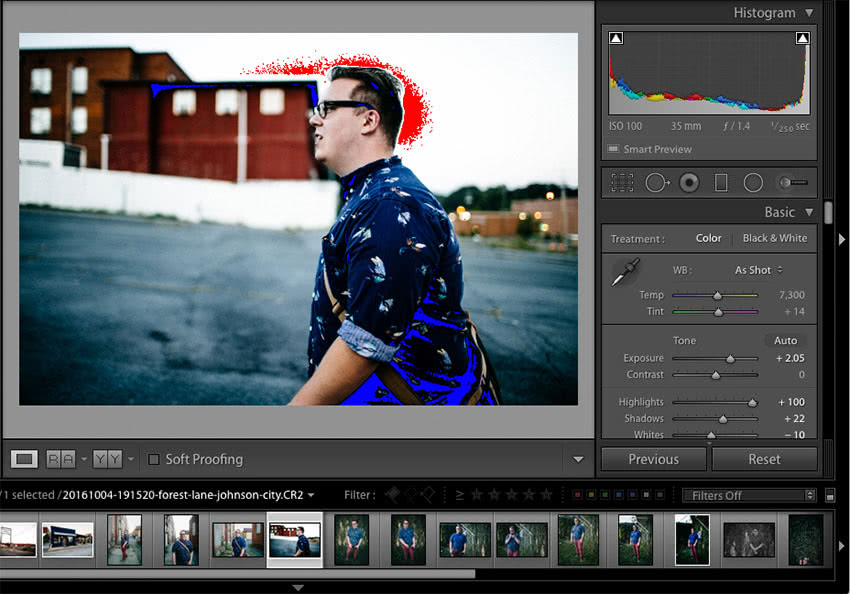Click the Reset button
Screen dimensions: 850x594
click(x=764, y=459)
